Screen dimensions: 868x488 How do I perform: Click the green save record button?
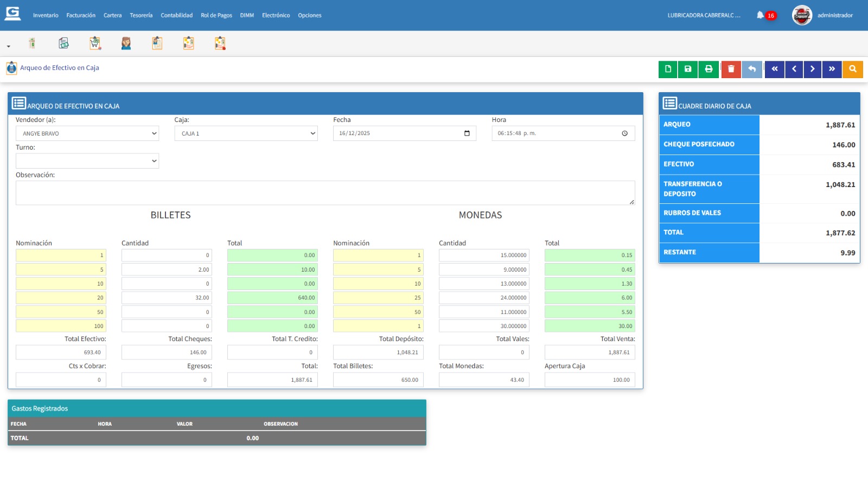(x=688, y=69)
